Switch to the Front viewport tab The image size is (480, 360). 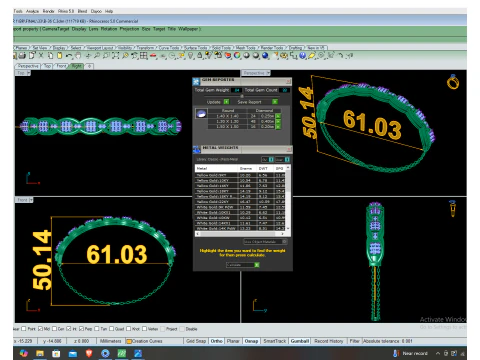click(62, 66)
